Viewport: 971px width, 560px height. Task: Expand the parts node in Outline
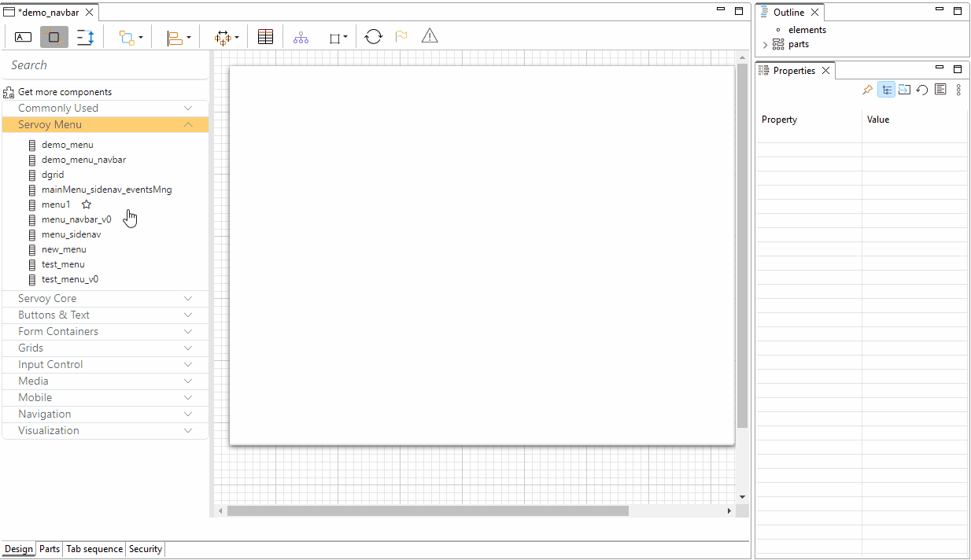click(766, 45)
